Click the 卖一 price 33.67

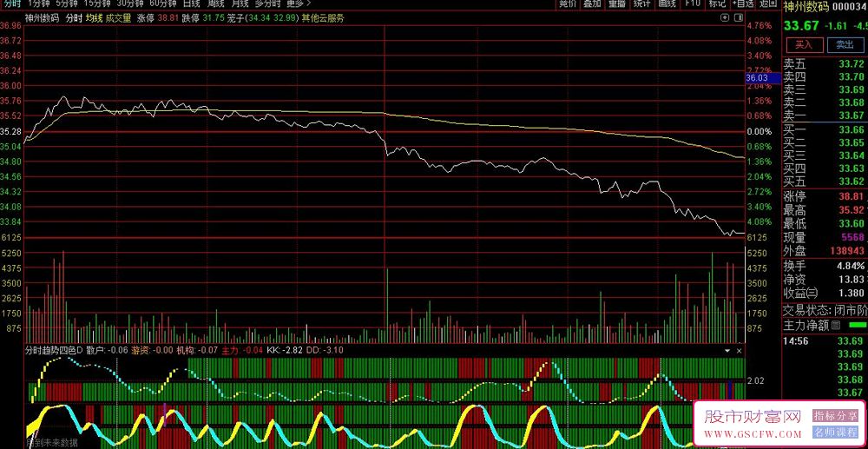point(851,116)
